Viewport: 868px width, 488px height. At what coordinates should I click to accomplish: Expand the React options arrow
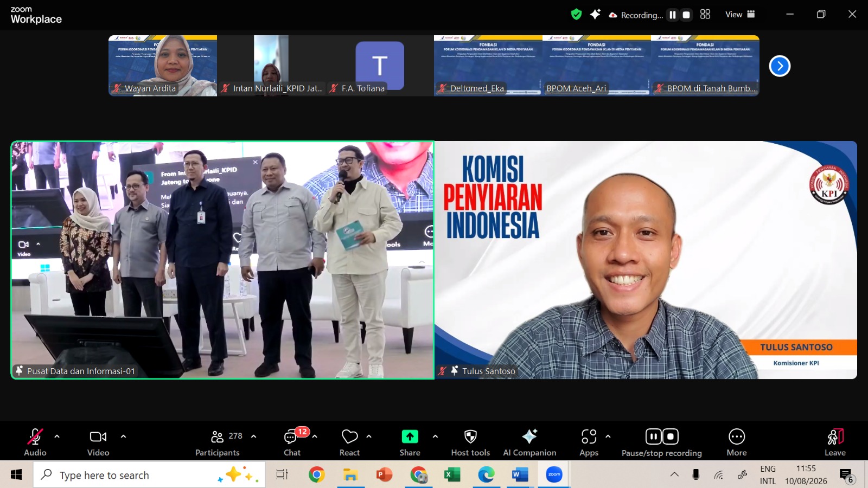coord(369,436)
